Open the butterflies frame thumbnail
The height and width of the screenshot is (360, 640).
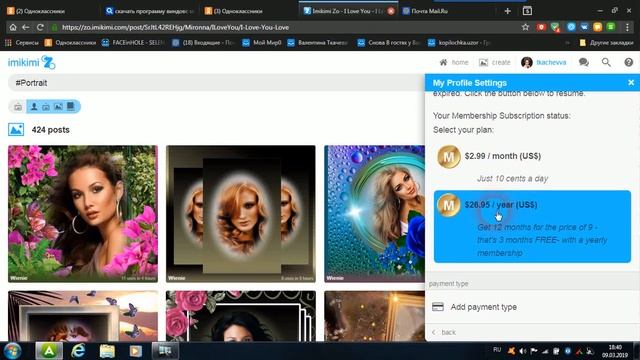pos(83,316)
